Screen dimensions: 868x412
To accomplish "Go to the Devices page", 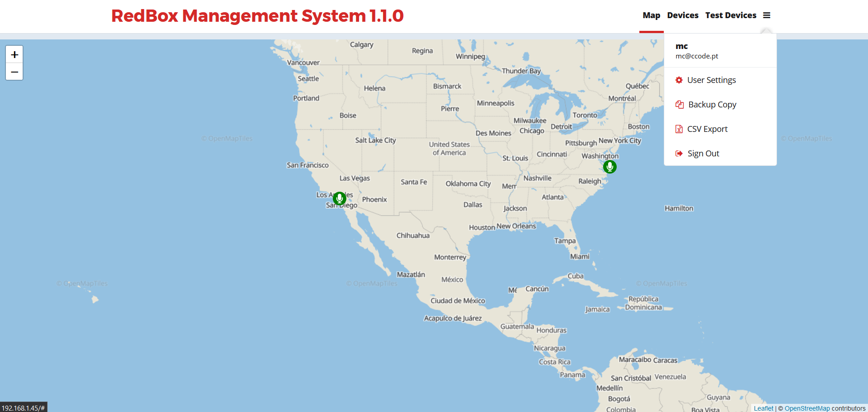I will 682,15.
